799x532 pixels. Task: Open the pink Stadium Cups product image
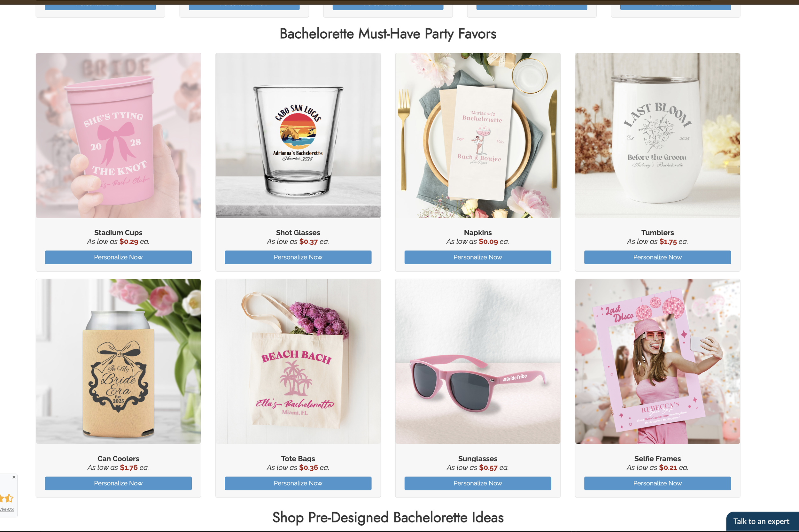tap(118, 135)
